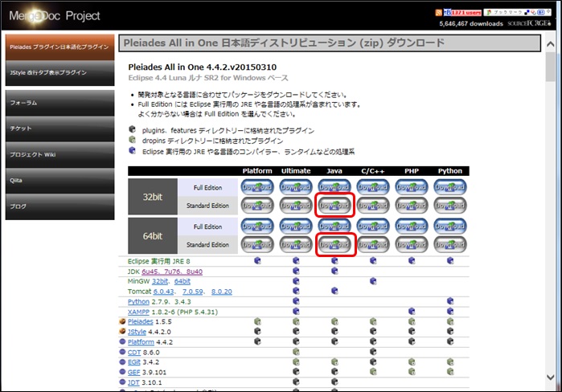Image resolution: width=562 pixels, height=392 pixels.
Task: Open the JDK 6u45, 7u76, 8u40 link
Action: click(172, 272)
